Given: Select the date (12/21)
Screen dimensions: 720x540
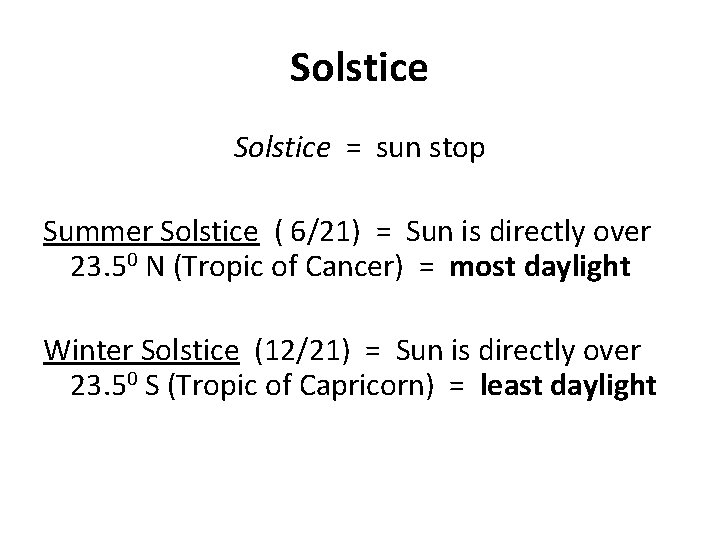Looking at the screenshot, I should [x=302, y=351].
